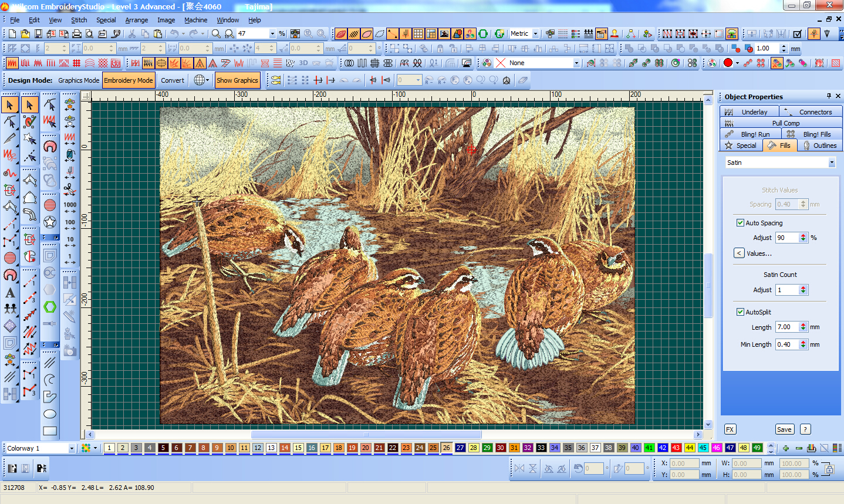Screen dimensions: 844x504
Task: Select color swatch number 6
Action: tap(177, 448)
